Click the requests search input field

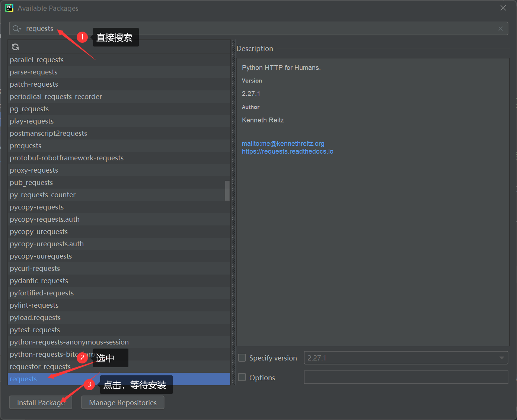tap(259, 29)
